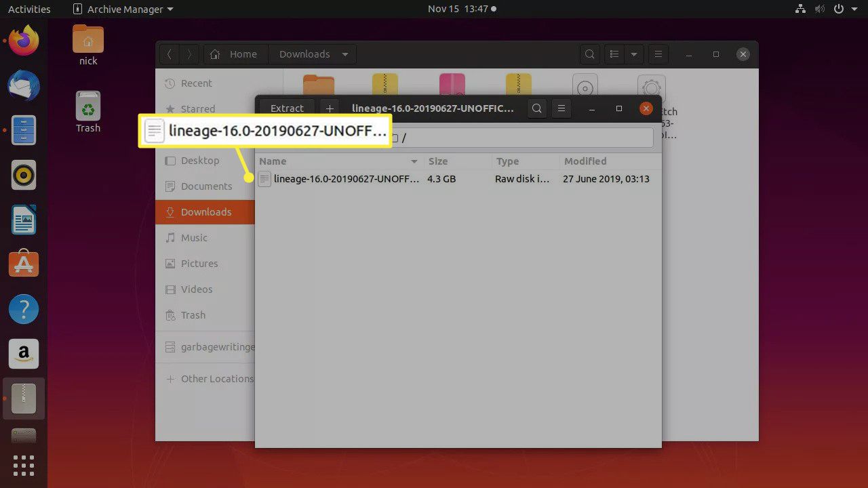Open Music in Files sidebar
Image resolution: width=868 pixels, height=488 pixels.
tap(205, 238)
